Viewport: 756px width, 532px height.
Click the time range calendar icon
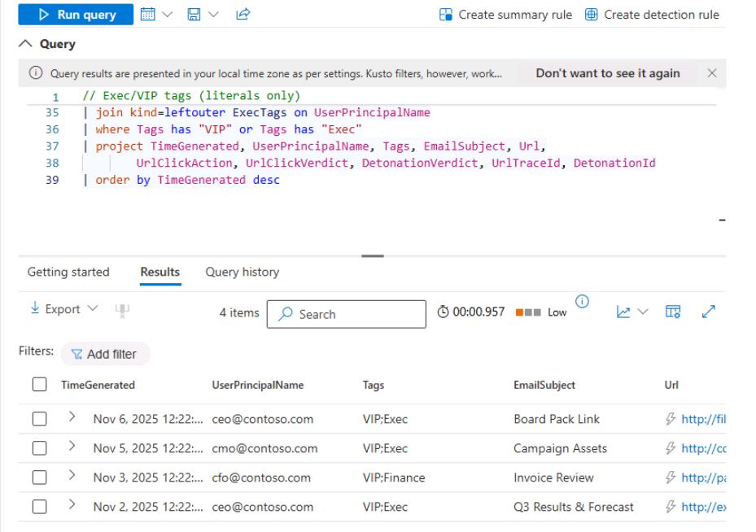coord(147,15)
